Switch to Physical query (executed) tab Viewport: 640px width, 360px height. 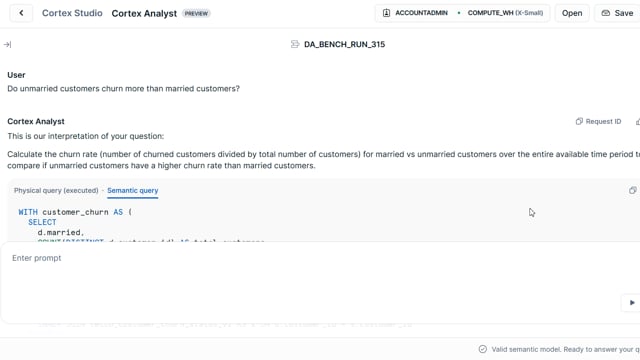56,190
